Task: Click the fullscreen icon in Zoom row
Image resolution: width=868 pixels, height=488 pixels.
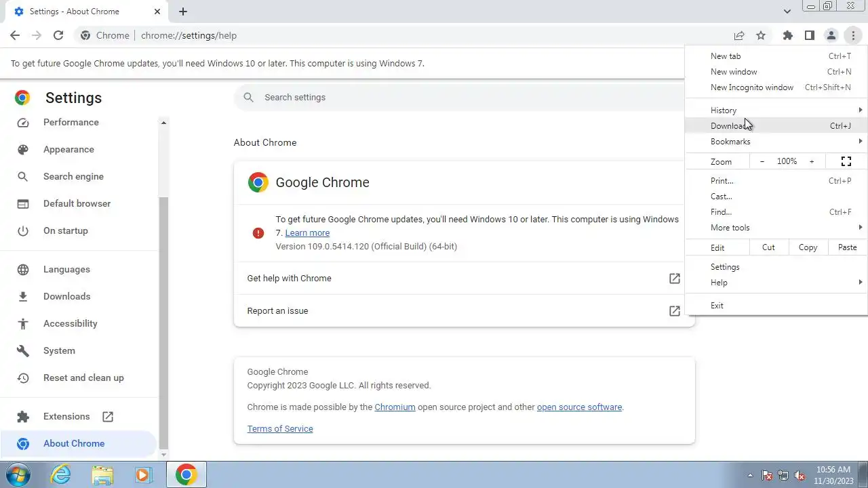Action: point(846,161)
